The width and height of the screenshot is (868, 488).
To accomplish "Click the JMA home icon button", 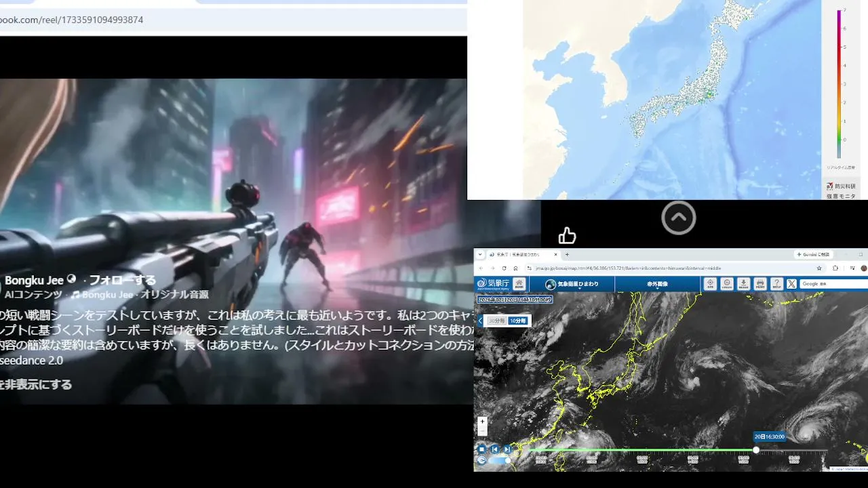I will (519, 284).
